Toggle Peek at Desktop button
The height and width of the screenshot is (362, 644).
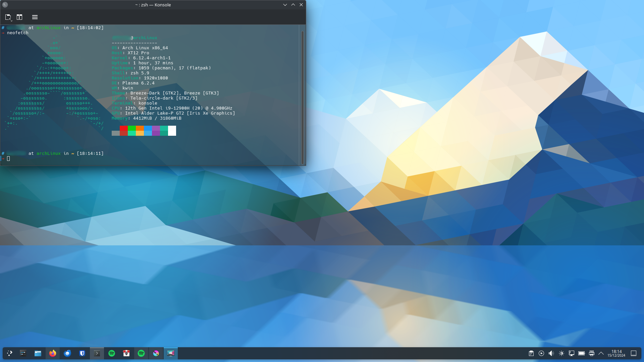click(x=634, y=353)
